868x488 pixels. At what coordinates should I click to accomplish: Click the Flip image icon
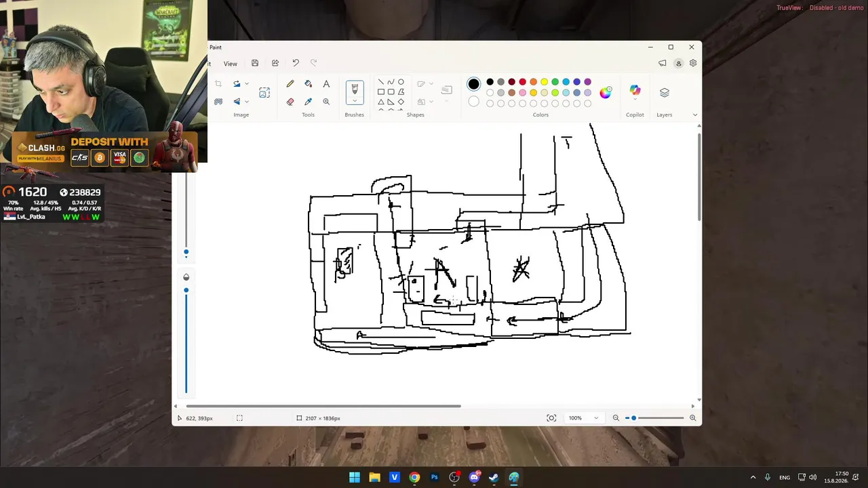237,102
